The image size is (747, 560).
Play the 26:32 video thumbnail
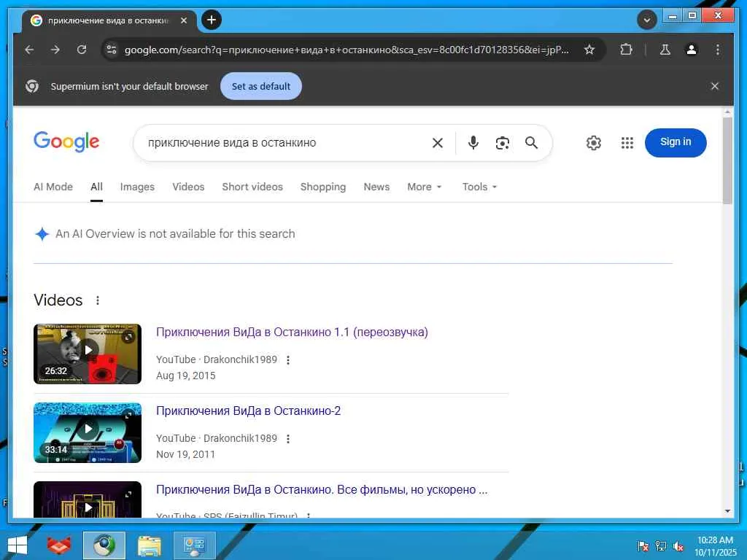88,354
